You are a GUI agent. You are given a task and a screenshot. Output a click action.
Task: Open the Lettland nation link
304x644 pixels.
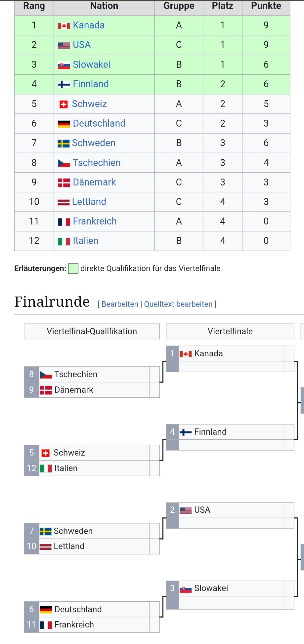tap(89, 202)
